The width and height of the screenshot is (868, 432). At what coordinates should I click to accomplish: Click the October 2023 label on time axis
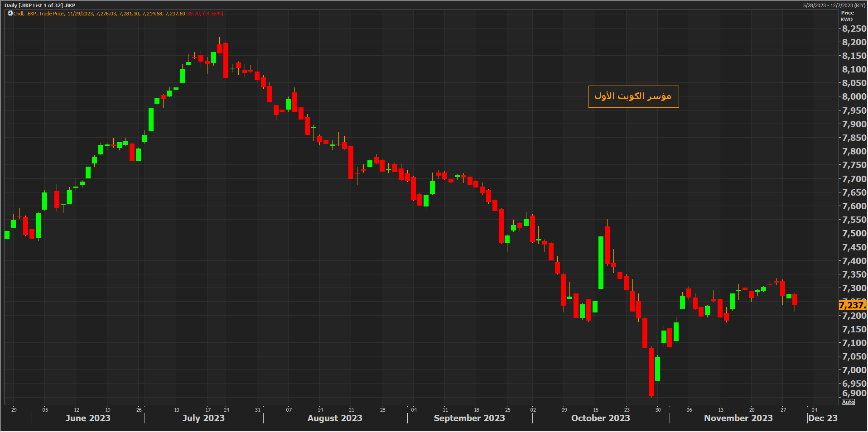point(600,418)
